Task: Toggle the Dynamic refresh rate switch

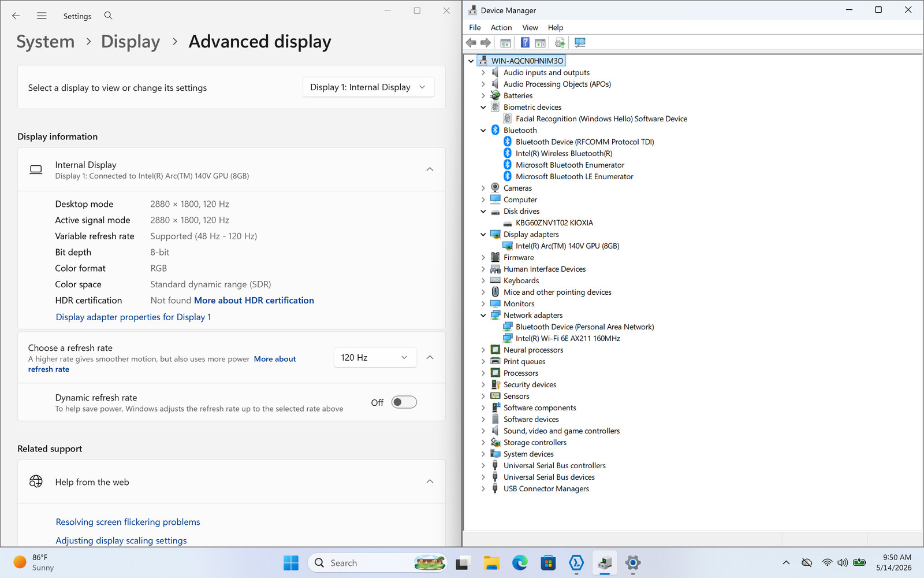Action: click(x=404, y=402)
